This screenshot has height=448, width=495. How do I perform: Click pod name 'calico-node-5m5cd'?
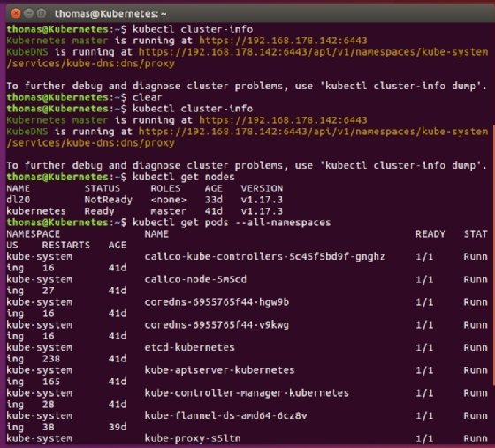[x=195, y=279]
